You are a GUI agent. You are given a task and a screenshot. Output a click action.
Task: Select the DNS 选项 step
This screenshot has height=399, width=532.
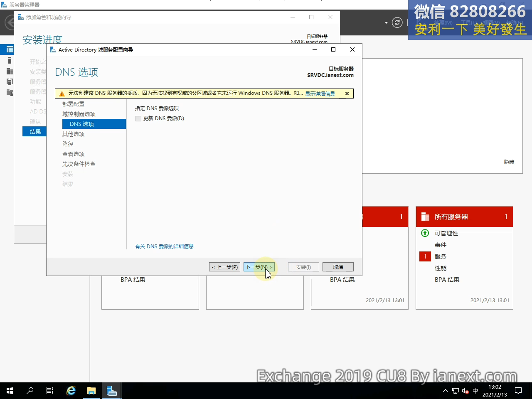(x=94, y=124)
